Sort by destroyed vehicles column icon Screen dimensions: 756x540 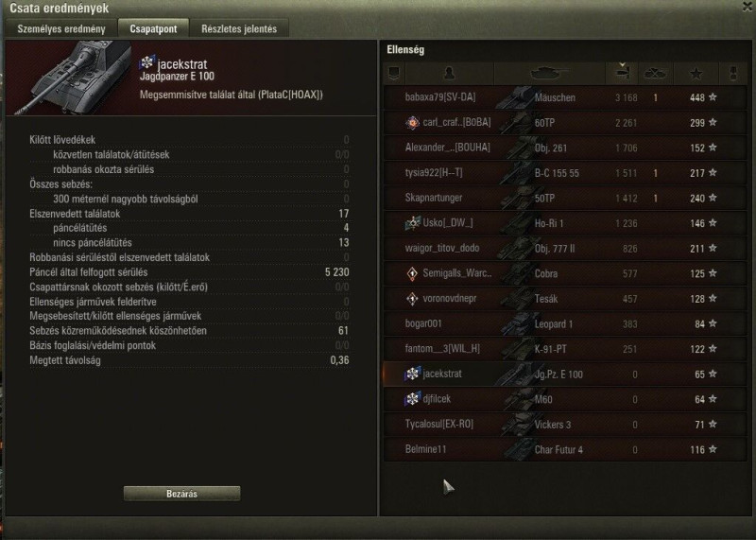click(655, 74)
